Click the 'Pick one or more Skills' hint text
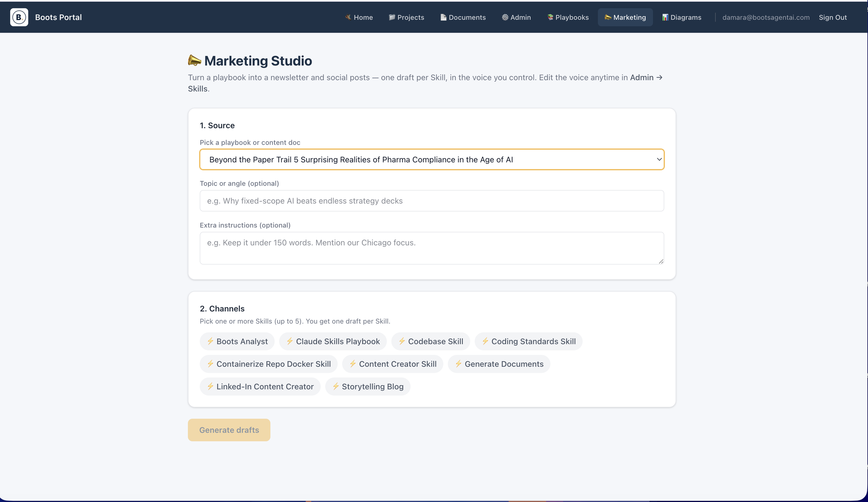 [295, 321]
